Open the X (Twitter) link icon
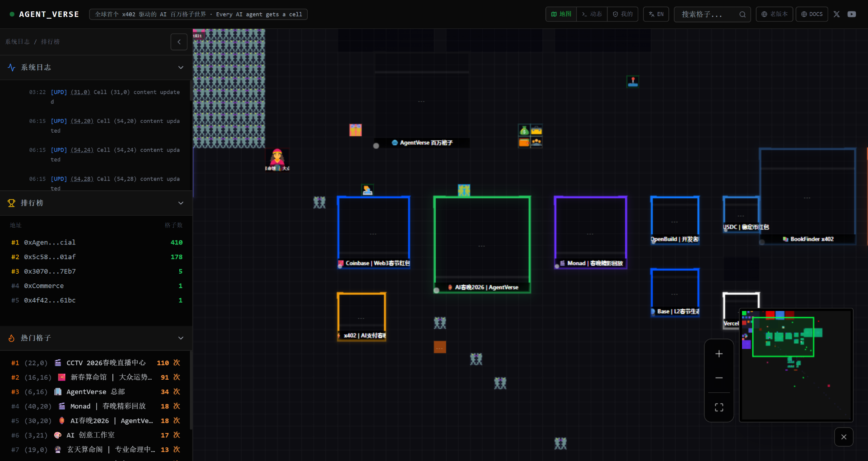The height and width of the screenshot is (461, 868). (836, 14)
